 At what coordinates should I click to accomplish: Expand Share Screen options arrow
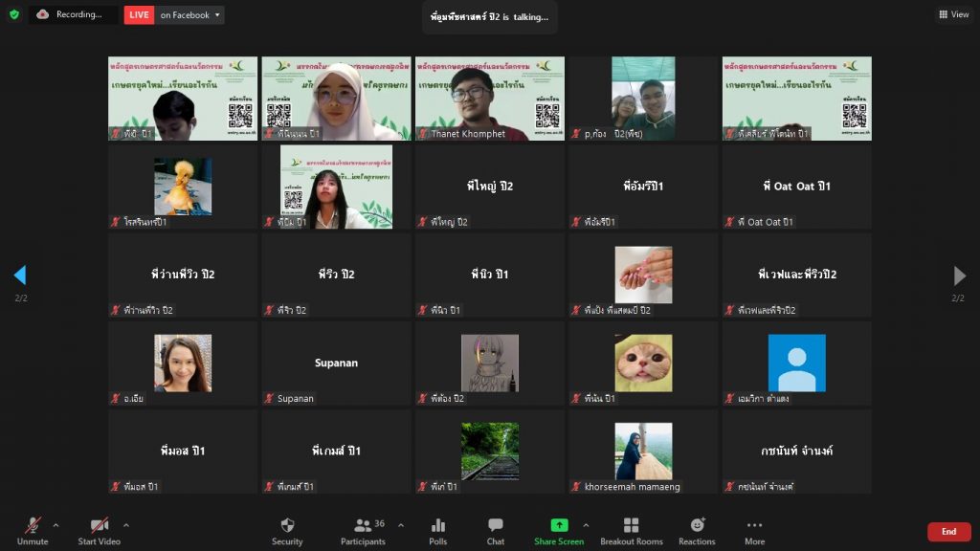[x=586, y=524]
